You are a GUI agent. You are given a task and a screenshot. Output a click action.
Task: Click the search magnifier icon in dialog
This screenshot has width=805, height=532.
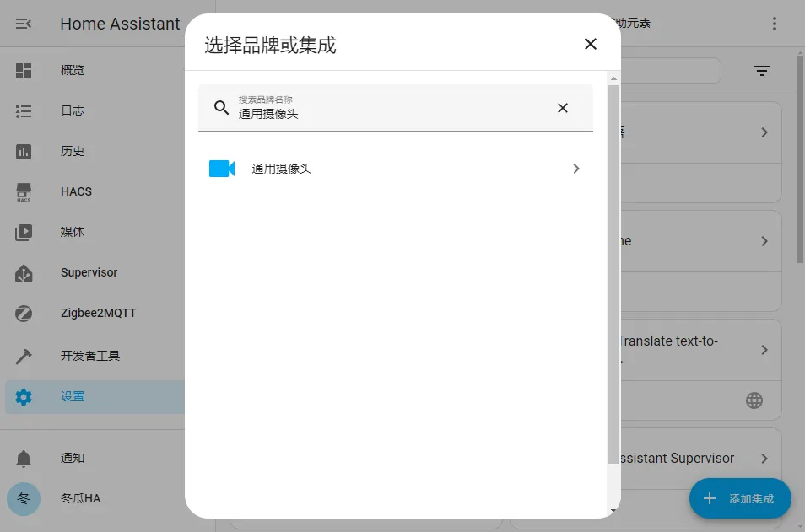221,107
